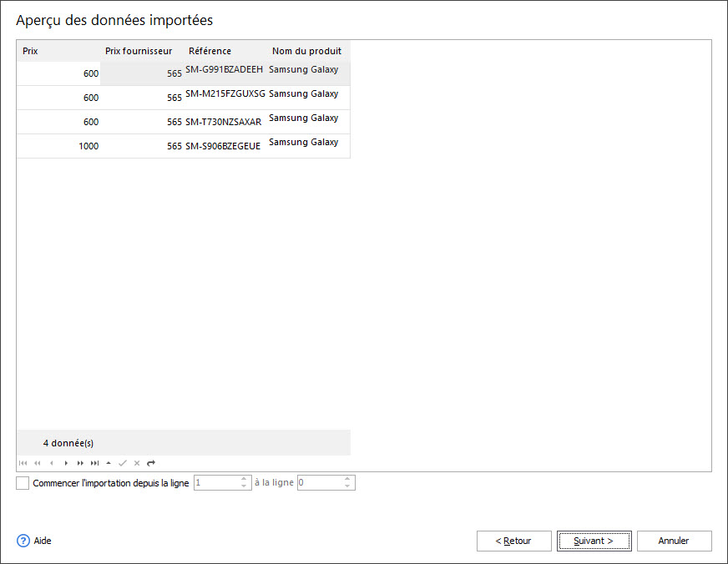Decrease the 'à la ligne' end value

coord(347,486)
